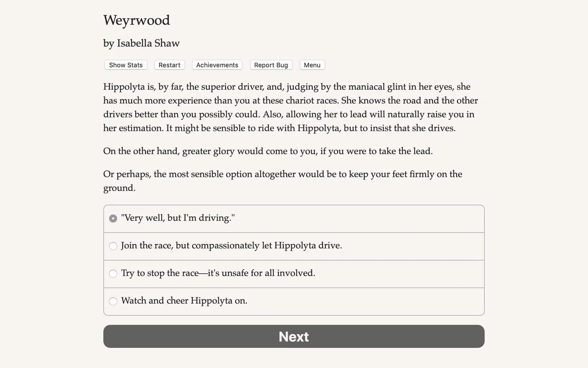Click the fourth choice row about cheering
This screenshot has width=588, height=368.
point(293,301)
